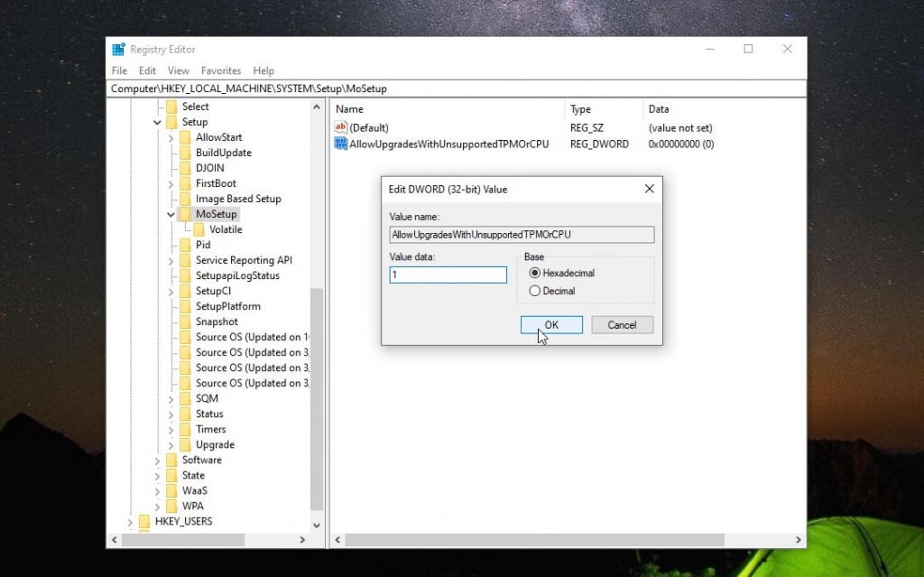Click the registry path address bar
Image resolution: width=924 pixels, height=577 pixels.
pyautogui.click(x=457, y=88)
